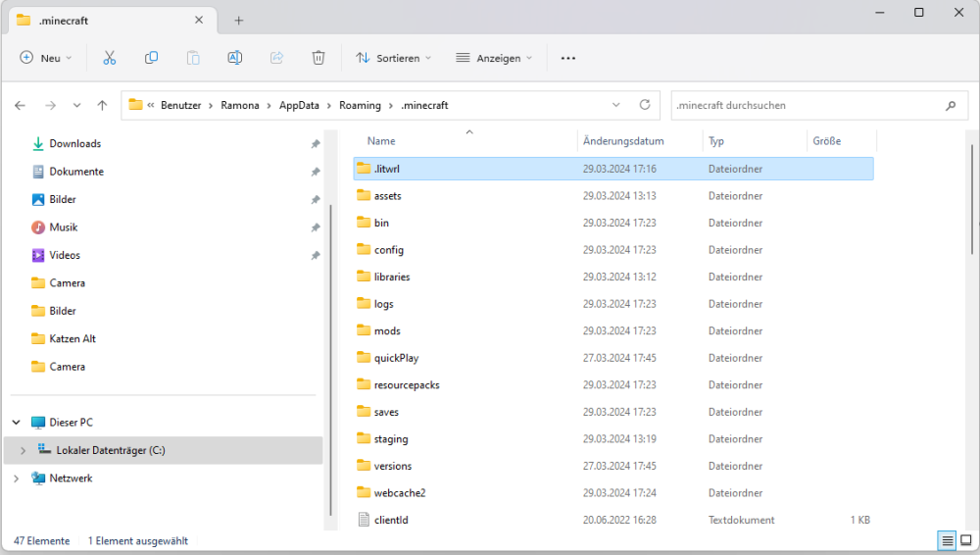
Task: Click the Delete trash can icon
Action: pyautogui.click(x=318, y=58)
